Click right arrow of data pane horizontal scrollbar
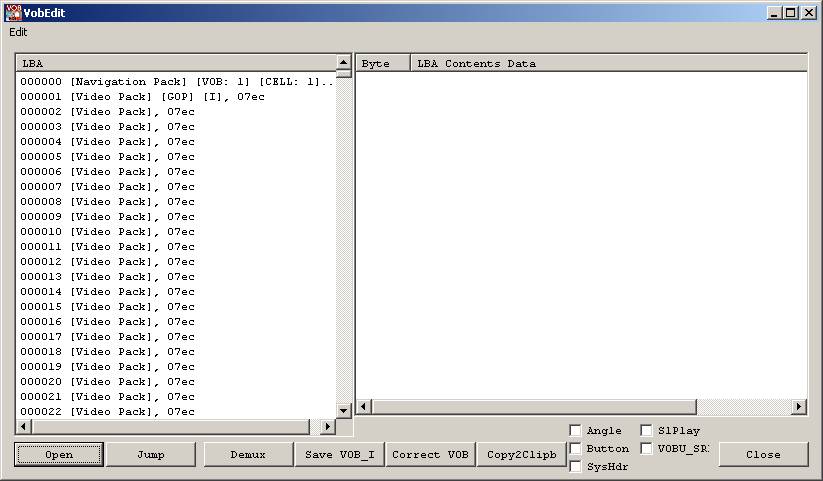 798,407
